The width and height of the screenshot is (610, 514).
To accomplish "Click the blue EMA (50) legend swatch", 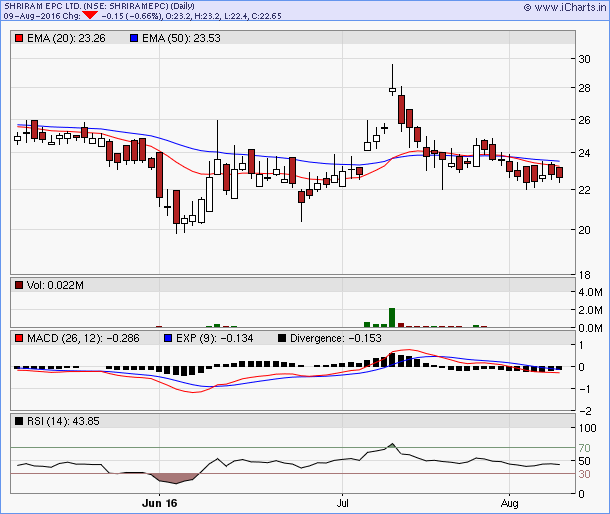I will click(134, 38).
